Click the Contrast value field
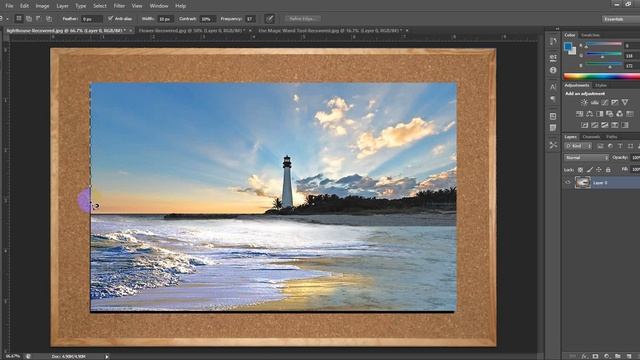This screenshot has width=640, height=360. click(x=207, y=19)
